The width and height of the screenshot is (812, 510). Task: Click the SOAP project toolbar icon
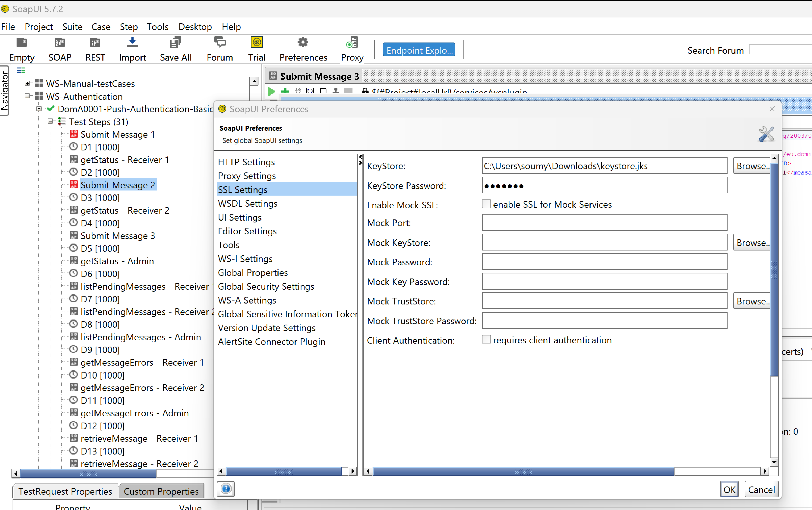tap(60, 42)
